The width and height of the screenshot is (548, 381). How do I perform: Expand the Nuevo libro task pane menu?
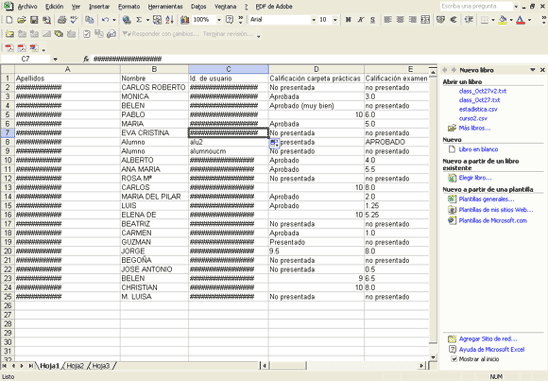[532, 70]
